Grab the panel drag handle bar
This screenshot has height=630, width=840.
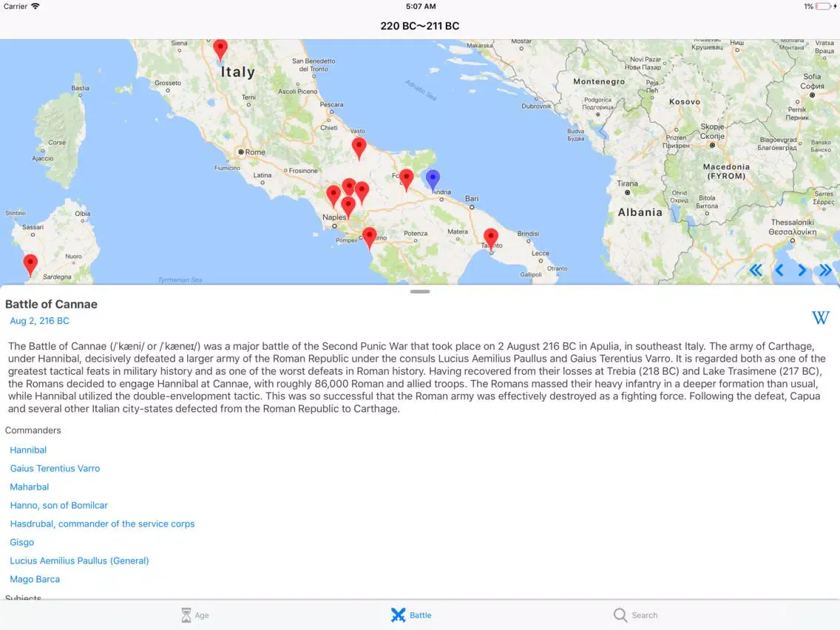420,291
